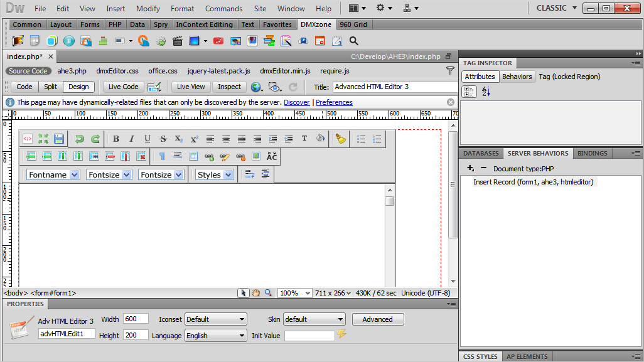Toggle Bold formatting in the editor
The height and width of the screenshot is (362, 644).
pos(116,139)
